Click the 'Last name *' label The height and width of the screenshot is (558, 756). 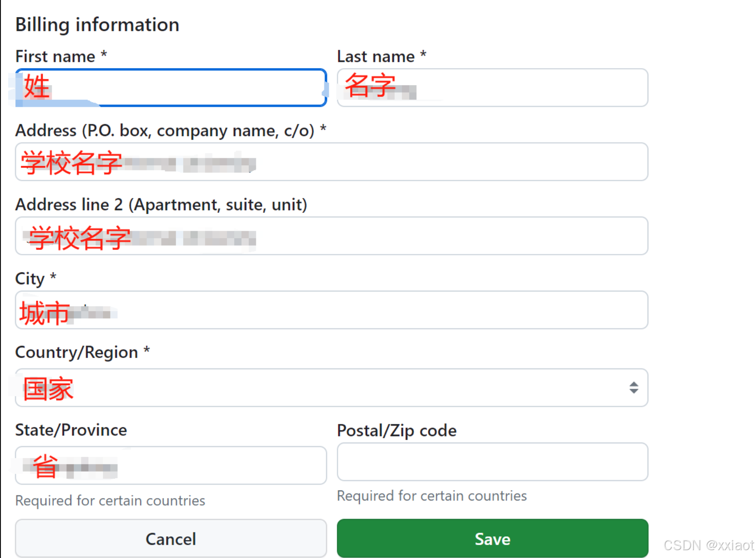click(x=382, y=56)
